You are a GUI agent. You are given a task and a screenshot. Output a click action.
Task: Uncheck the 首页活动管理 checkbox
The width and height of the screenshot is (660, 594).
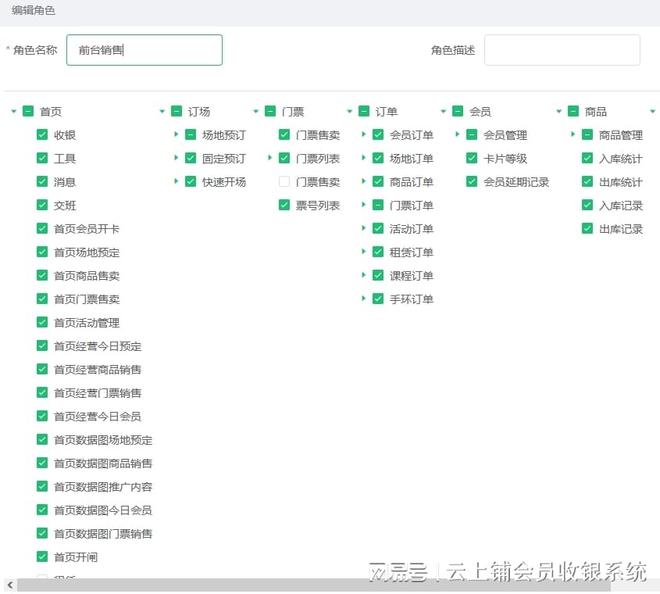tap(42, 322)
